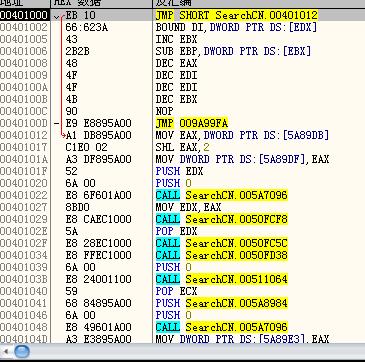Click address 0040100C
365x363 pixels.
[24, 111]
